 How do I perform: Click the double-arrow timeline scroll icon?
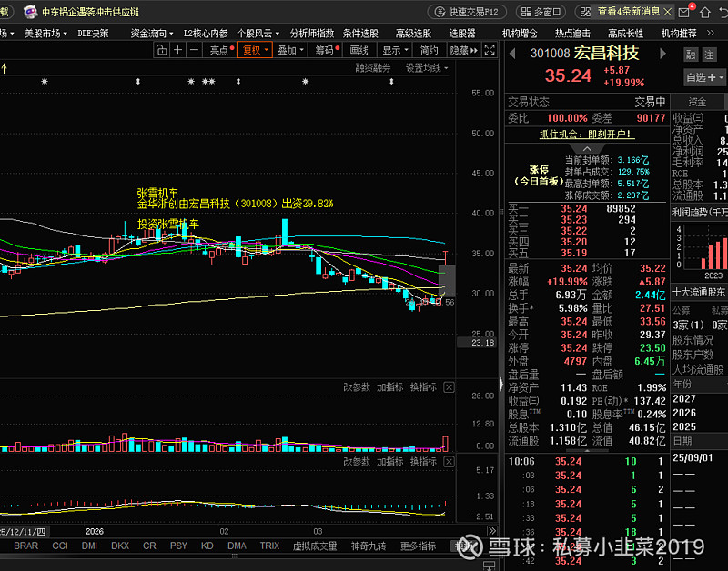tap(492, 531)
